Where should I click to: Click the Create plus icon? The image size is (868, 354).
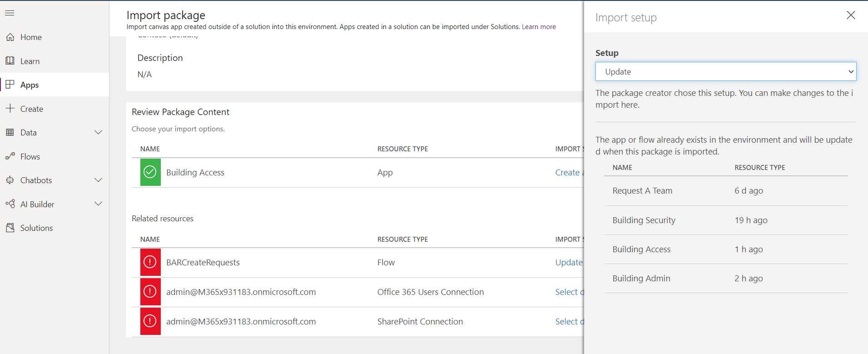tap(10, 109)
